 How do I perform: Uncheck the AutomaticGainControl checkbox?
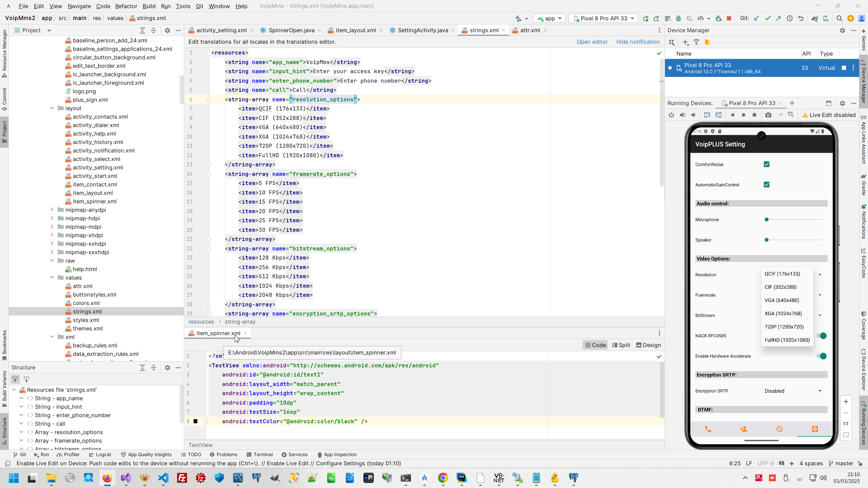pos(766,185)
